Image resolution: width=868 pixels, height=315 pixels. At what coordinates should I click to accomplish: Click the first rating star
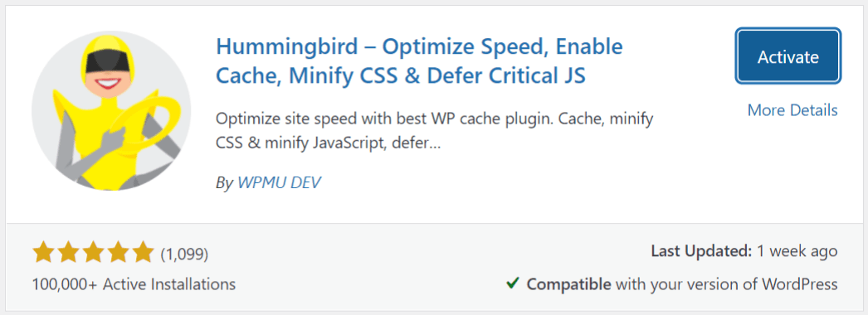(x=42, y=253)
